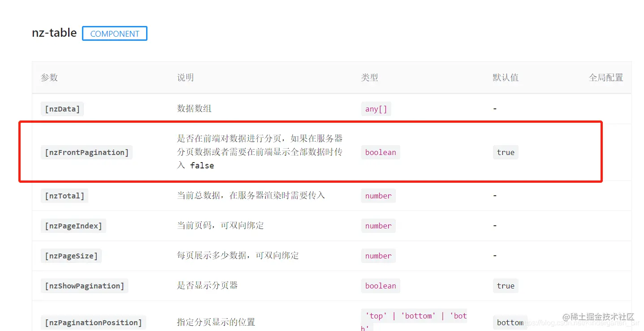Viewport: 644px width, 331px height.
Task: Select the [nzPageIndex] parameter cell
Action: 73,226
